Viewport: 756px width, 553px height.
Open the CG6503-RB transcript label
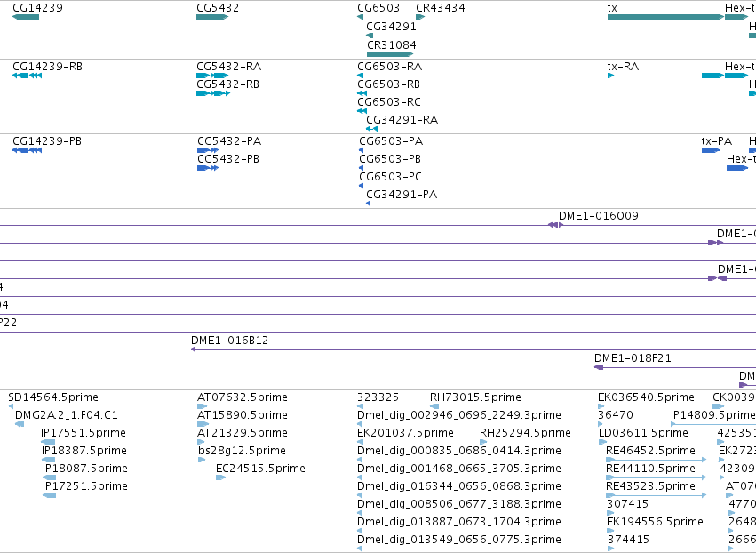388,84
